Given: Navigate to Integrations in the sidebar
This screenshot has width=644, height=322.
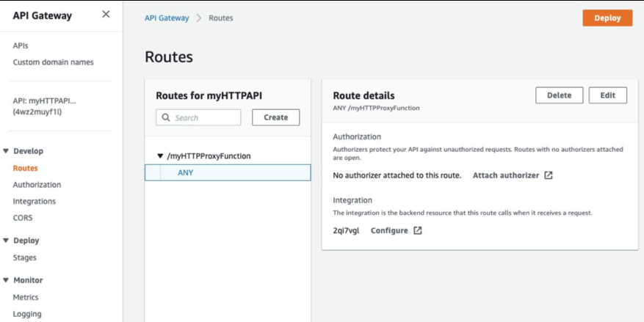Looking at the screenshot, I should pos(34,201).
